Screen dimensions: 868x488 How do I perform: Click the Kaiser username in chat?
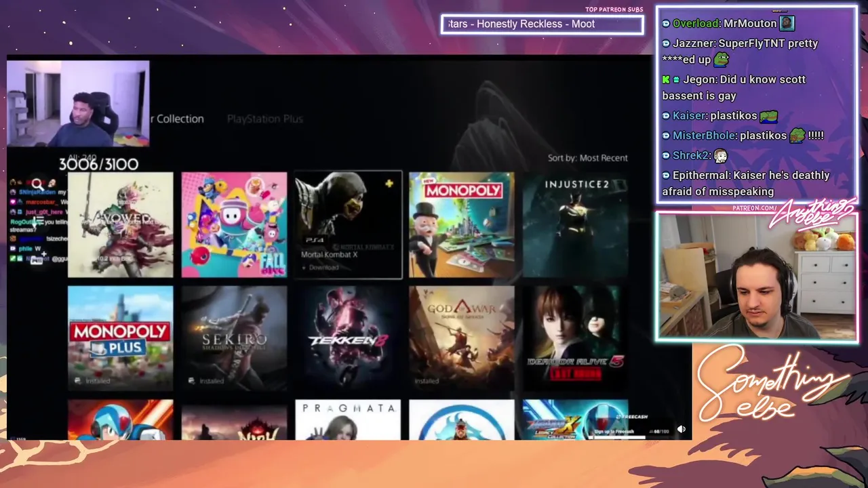pyautogui.click(x=689, y=115)
